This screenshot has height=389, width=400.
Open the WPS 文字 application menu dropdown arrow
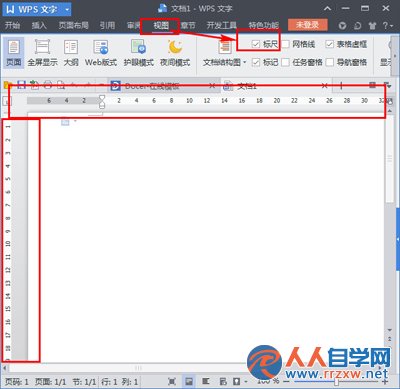[x=67, y=9]
